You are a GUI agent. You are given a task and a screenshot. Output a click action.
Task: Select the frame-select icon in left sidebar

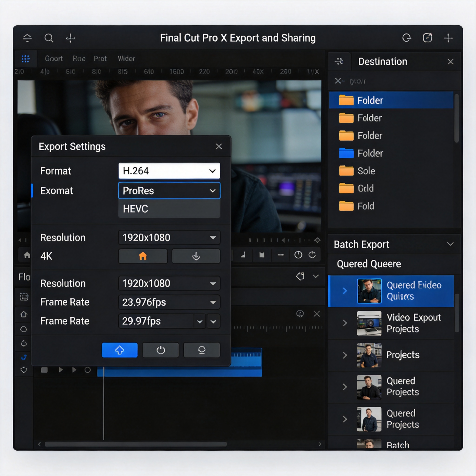point(24,297)
